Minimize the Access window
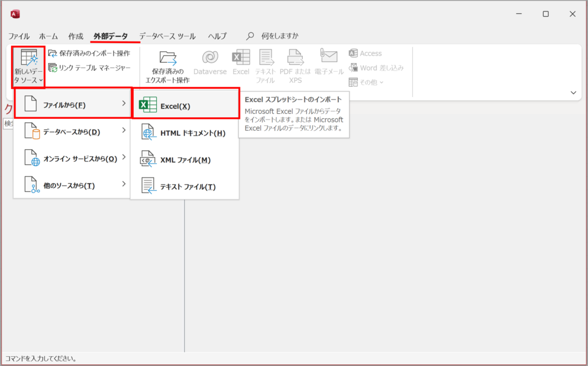Viewport: 588px width, 366px height. tap(519, 14)
